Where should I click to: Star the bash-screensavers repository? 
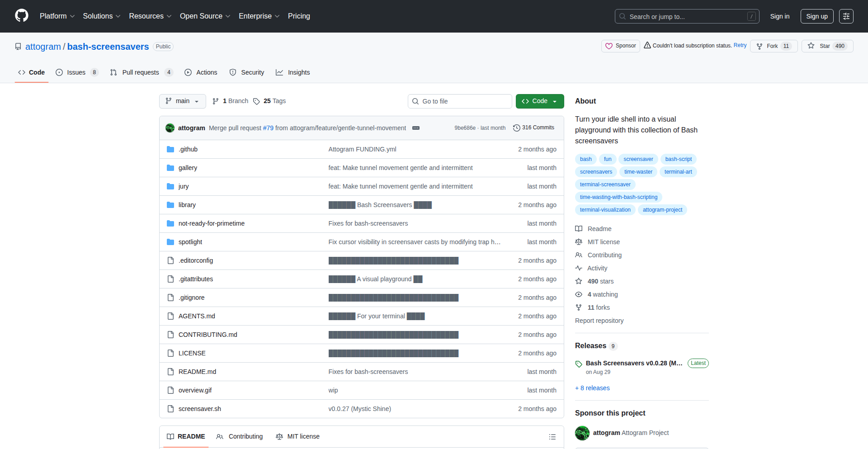point(827,46)
